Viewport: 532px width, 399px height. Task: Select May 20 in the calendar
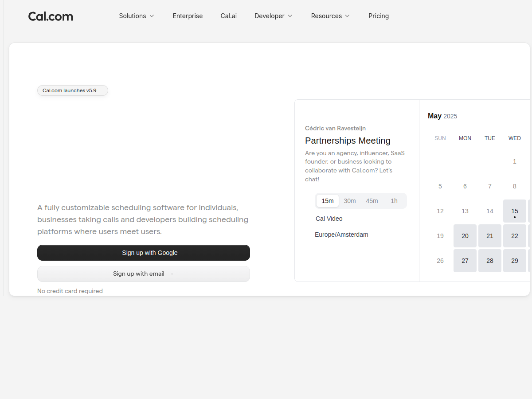pyautogui.click(x=465, y=236)
